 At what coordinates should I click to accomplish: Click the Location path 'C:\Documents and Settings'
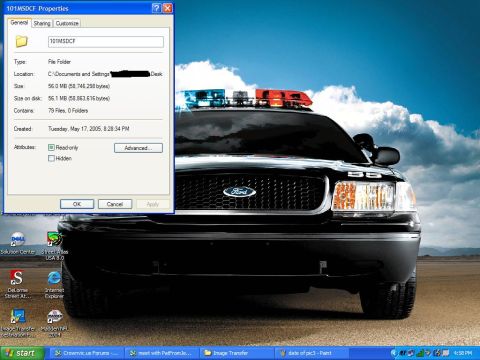pyautogui.click(x=79, y=74)
